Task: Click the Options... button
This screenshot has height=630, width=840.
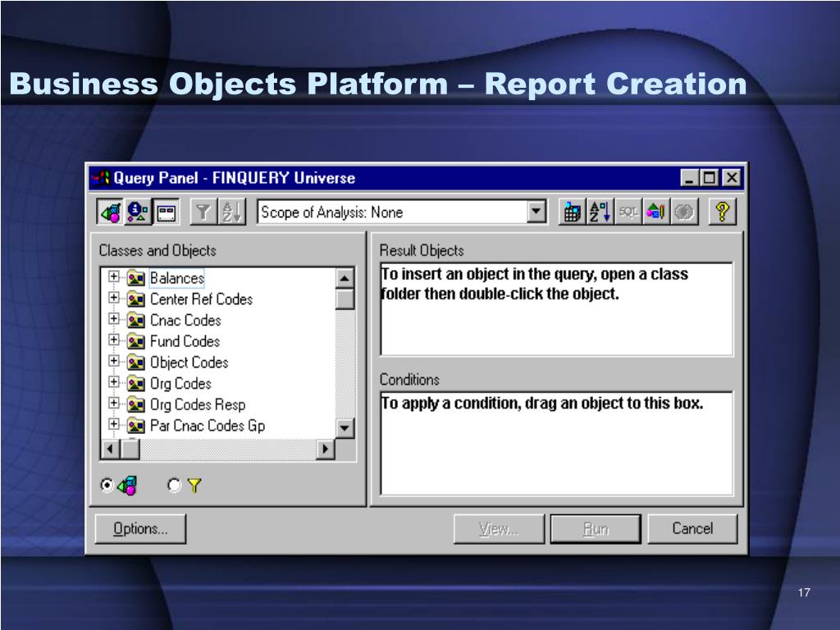Action: (140, 529)
